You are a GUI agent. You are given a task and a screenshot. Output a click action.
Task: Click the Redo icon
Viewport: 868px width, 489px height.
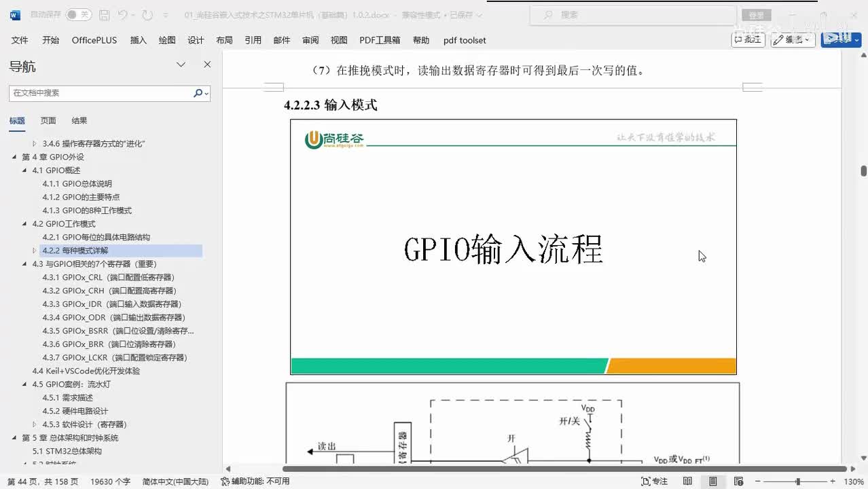pyautogui.click(x=148, y=15)
